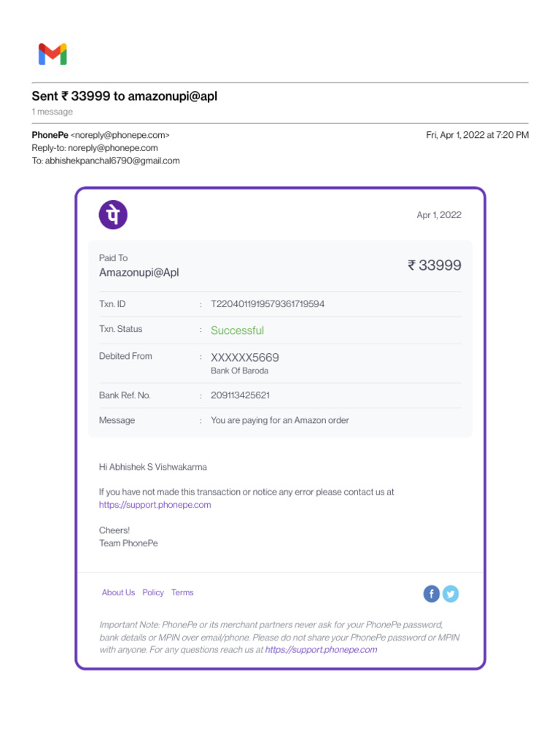Click the Bank Ref. No. value 209113425621
Screen dimensions: 560x747
coord(240,395)
